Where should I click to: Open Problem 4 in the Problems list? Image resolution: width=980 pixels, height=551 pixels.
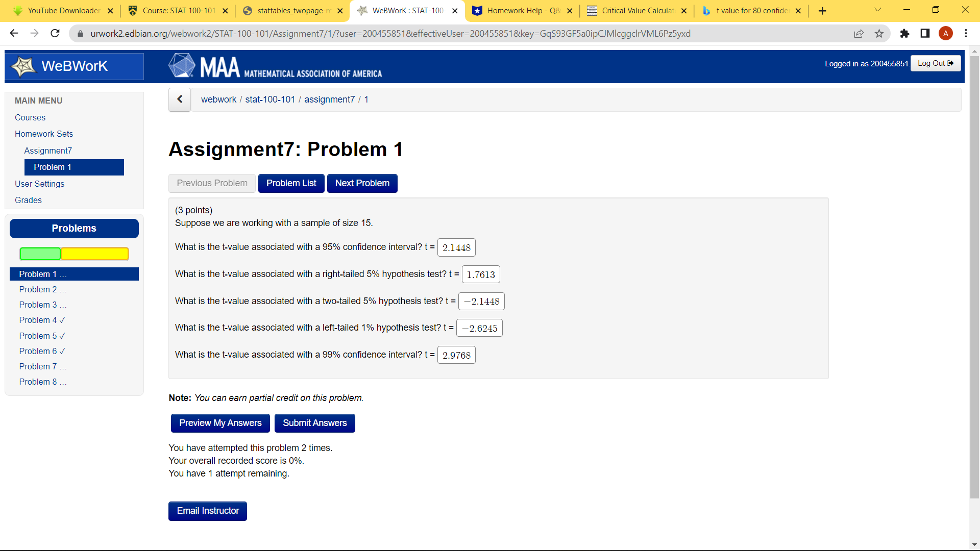point(42,320)
